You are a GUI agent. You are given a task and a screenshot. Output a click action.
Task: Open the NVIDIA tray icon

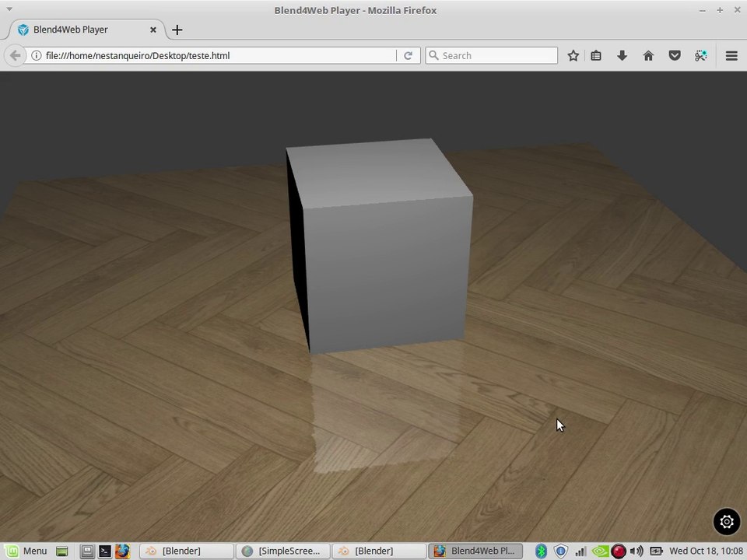coord(599,551)
